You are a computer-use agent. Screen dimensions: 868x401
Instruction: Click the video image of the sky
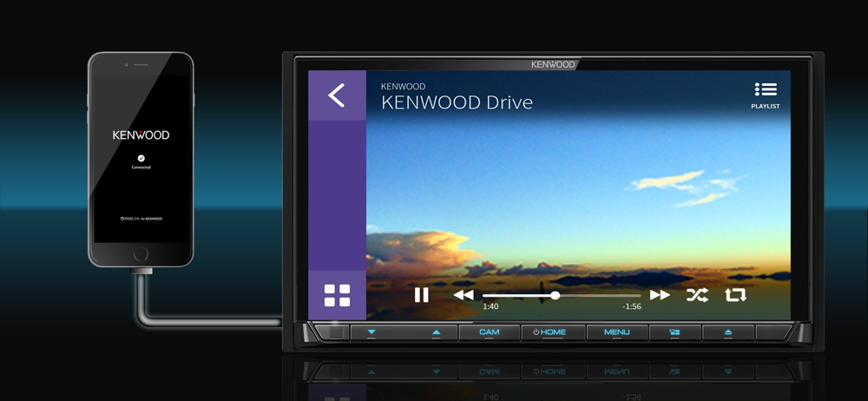click(578, 194)
